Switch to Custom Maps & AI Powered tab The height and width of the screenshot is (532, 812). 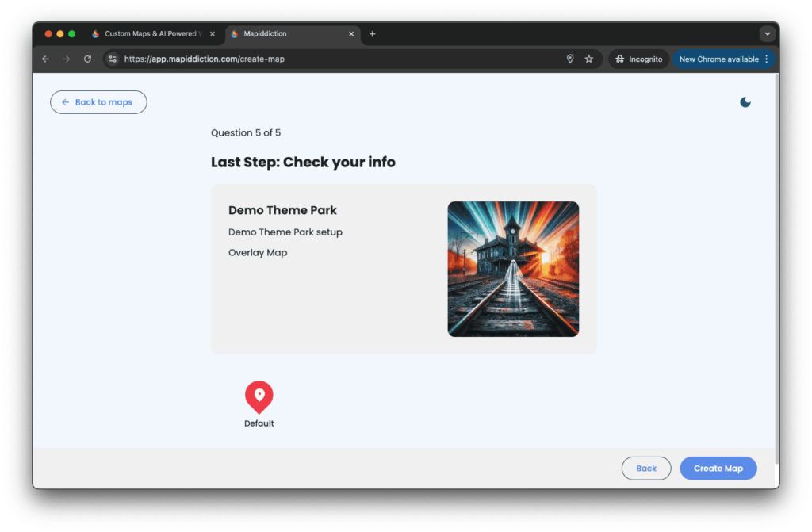(147, 34)
